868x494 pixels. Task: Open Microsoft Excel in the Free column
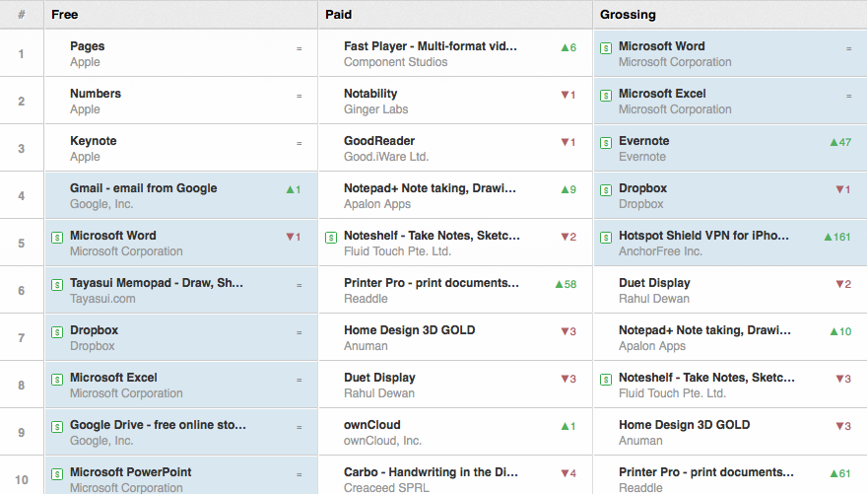pos(113,377)
